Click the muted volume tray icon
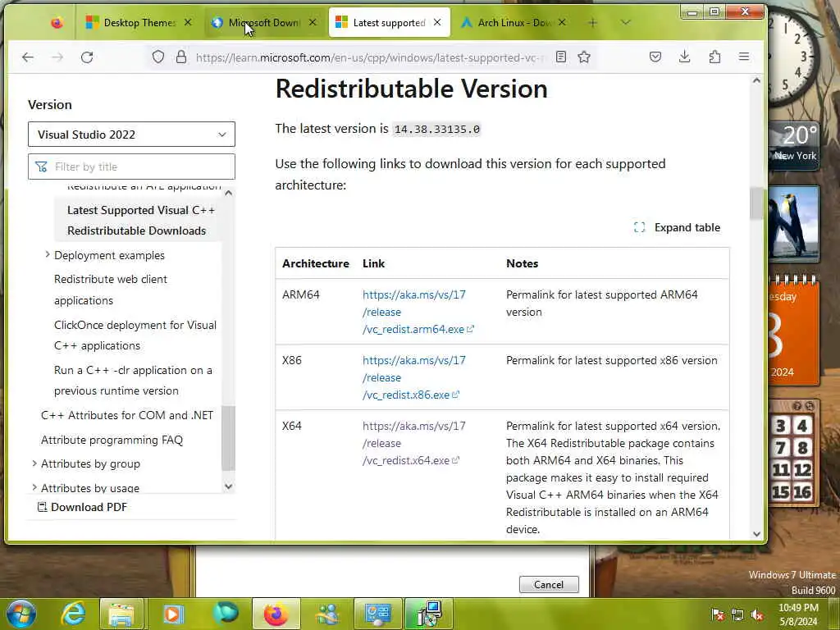This screenshot has width=840, height=630. coord(757,615)
